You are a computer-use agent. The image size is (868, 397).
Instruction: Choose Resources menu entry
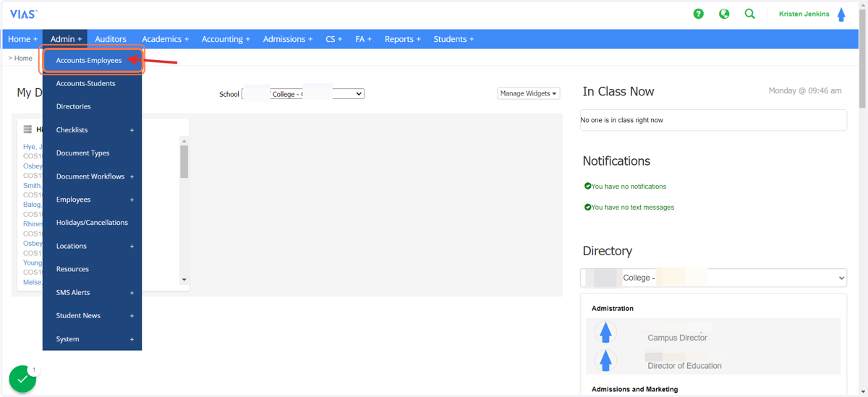pos(93,269)
